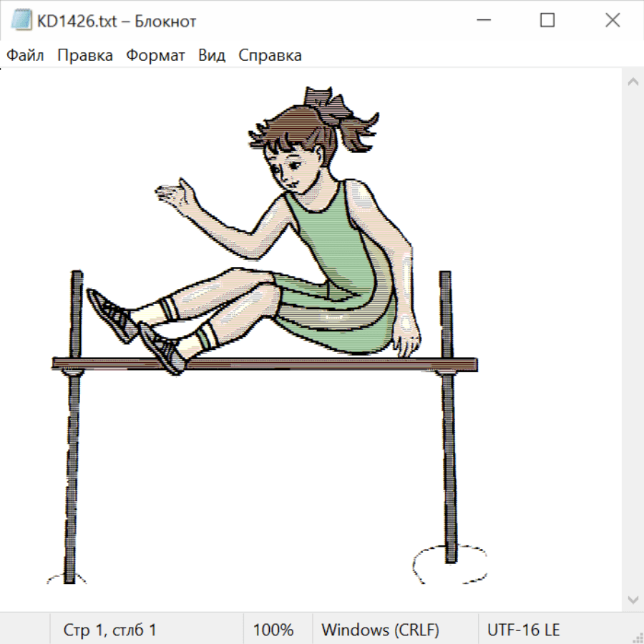
Task: Open the Правка menu
Action: (85, 56)
